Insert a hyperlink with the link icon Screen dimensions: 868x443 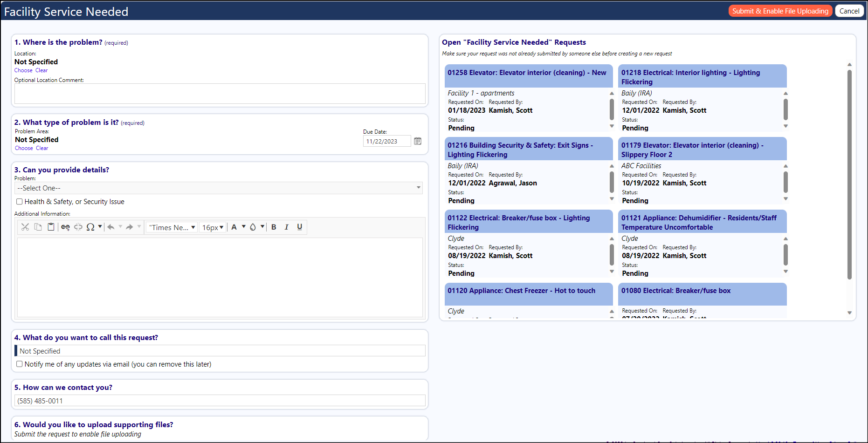(x=65, y=227)
